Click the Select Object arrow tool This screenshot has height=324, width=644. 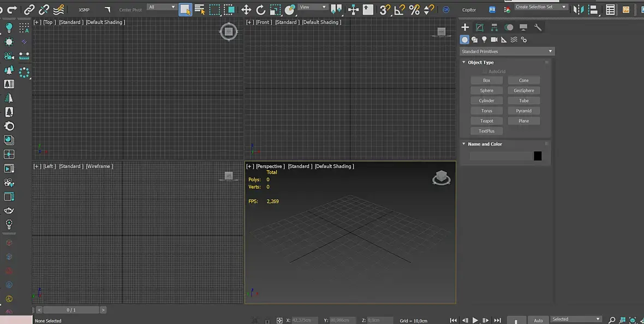tap(185, 10)
